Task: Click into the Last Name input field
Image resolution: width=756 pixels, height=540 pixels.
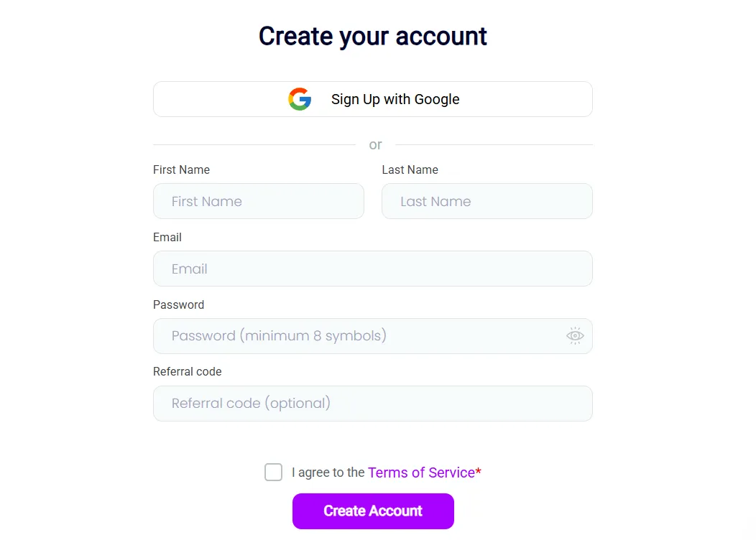Action: point(487,201)
